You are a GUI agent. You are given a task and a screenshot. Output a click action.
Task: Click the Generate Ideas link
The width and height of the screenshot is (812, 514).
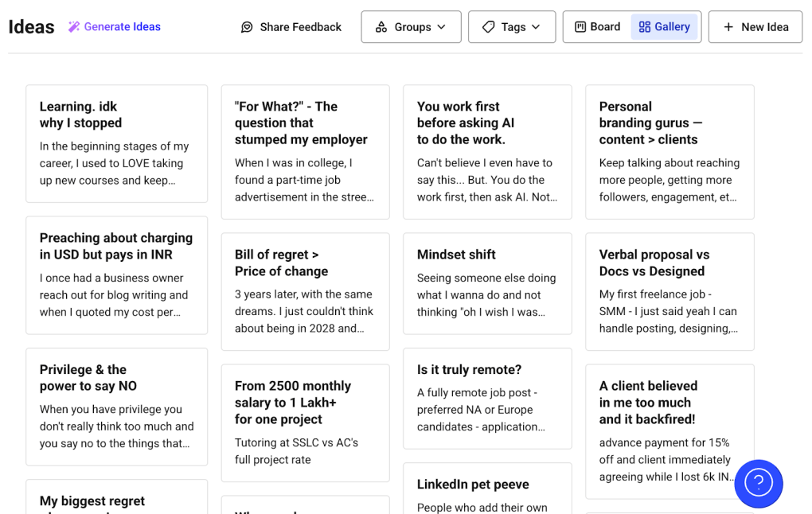pyautogui.click(x=115, y=26)
